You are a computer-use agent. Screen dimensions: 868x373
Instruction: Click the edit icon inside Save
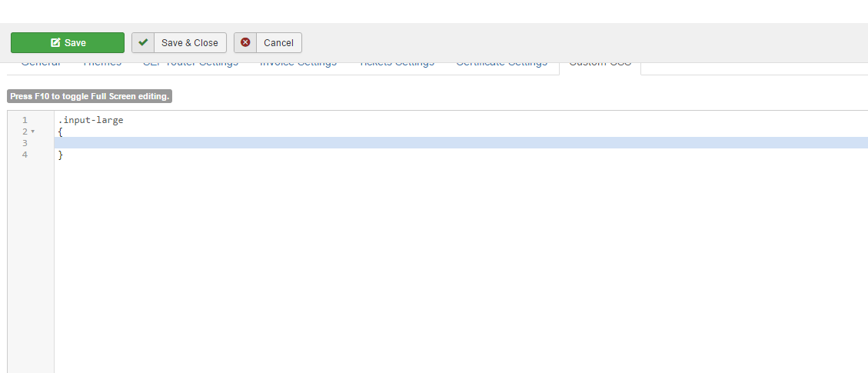click(55, 43)
